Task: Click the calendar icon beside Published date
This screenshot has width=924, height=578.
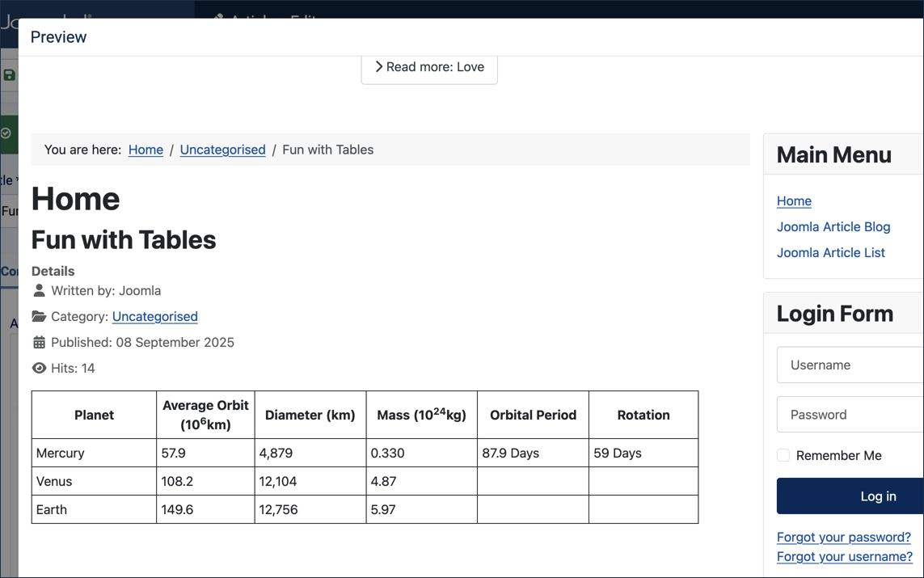Action: point(38,342)
